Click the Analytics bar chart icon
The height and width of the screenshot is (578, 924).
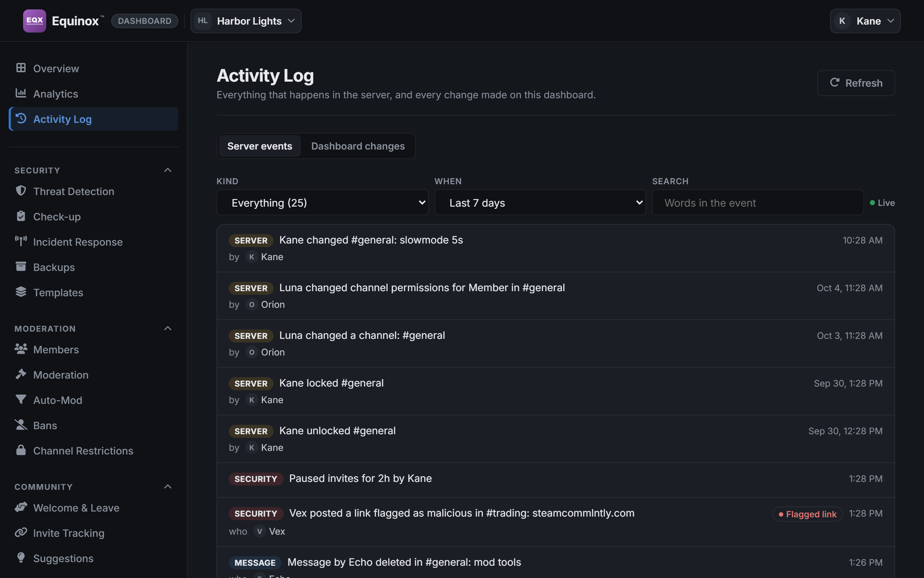click(x=21, y=93)
